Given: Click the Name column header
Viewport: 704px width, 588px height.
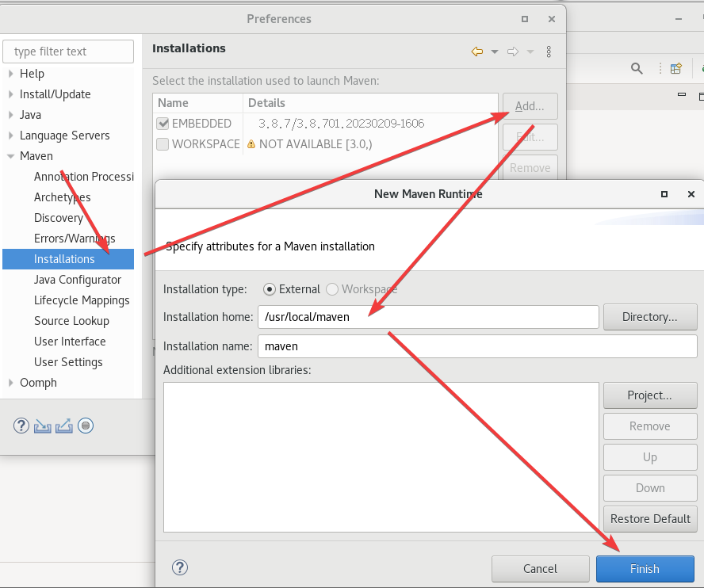Looking at the screenshot, I should pos(198,103).
